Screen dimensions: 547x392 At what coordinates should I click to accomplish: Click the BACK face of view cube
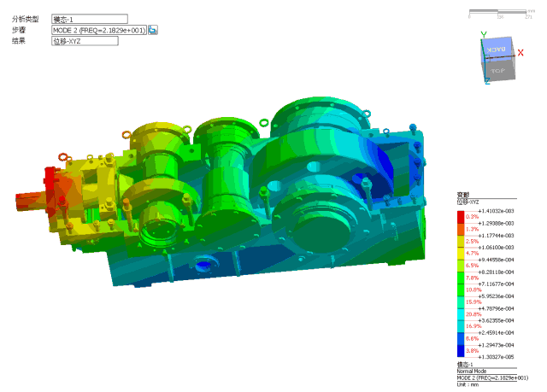click(498, 50)
